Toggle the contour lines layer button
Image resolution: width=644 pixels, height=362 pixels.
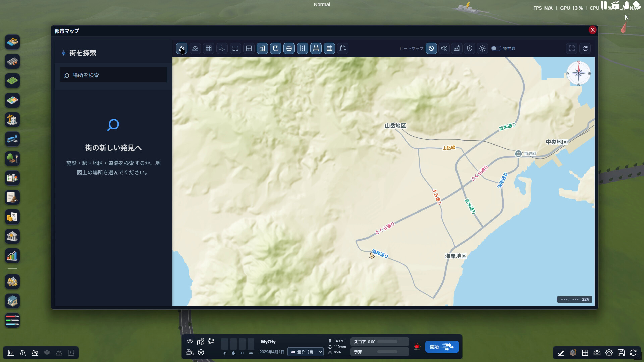pyautogui.click(x=195, y=48)
